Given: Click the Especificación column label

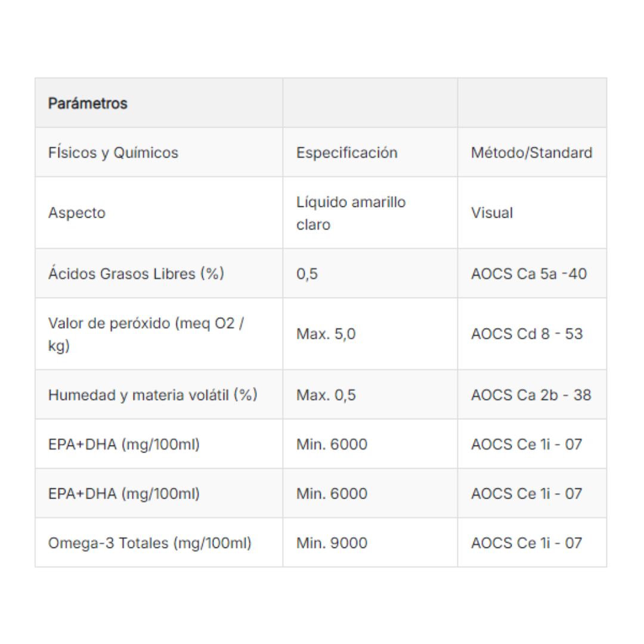Looking at the screenshot, I should [346, 153].
